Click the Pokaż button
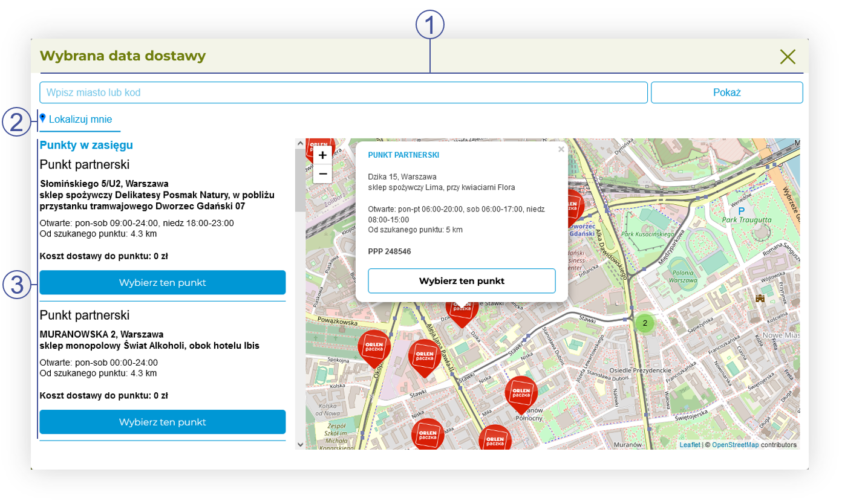Viewport: 842px width, 504px height. tap(727, 93)
